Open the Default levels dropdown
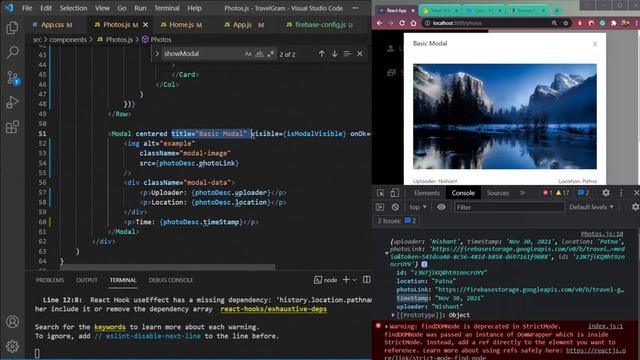 click(x=591, y=207)
